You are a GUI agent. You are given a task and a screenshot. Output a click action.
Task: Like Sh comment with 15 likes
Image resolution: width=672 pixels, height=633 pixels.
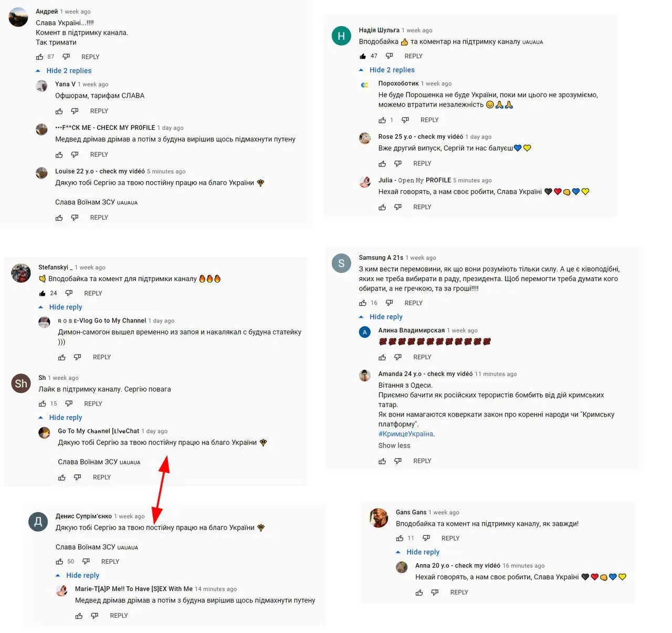click(43, 403)
